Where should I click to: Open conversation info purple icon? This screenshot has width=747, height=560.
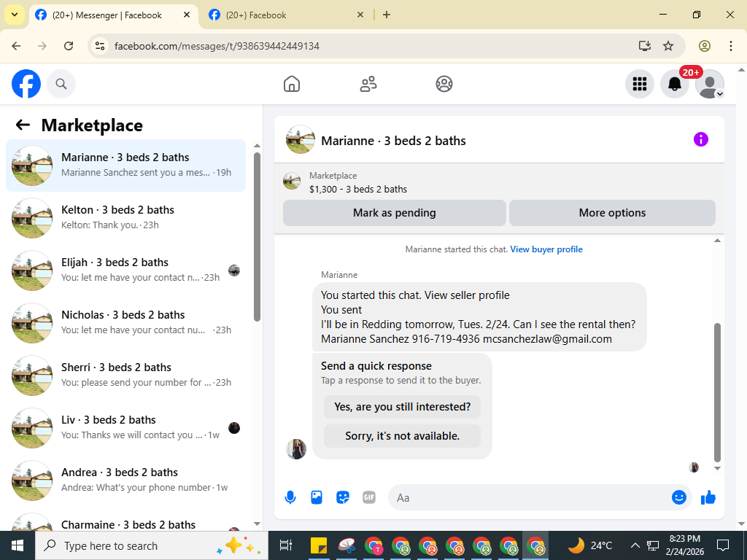coord(701,139)
